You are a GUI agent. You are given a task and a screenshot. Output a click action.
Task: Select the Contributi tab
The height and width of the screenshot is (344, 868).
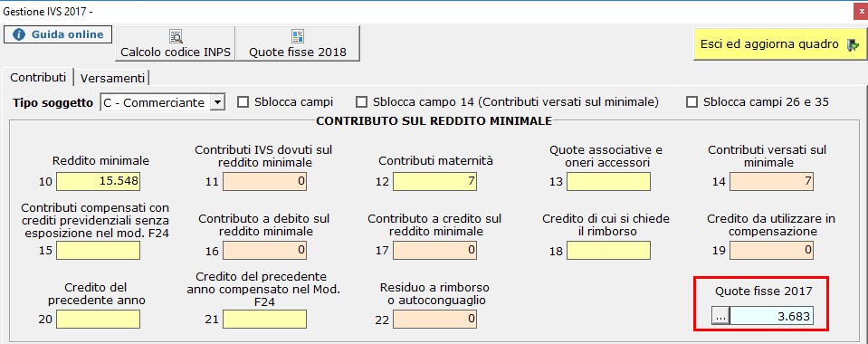tap(38, 77)
